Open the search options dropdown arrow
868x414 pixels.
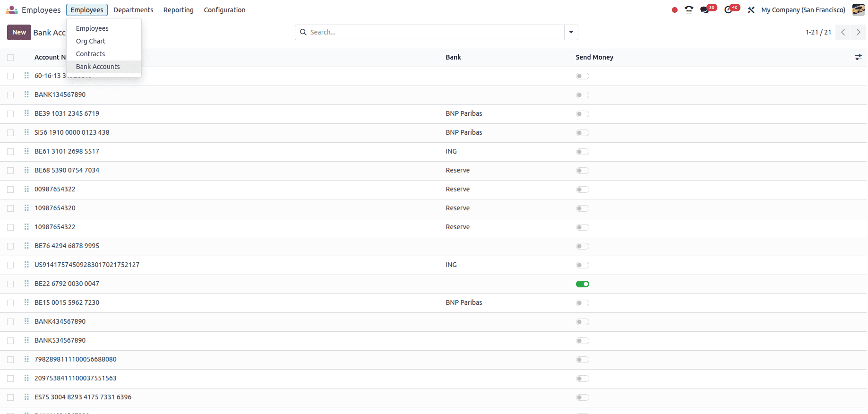[x=571, y=32]
